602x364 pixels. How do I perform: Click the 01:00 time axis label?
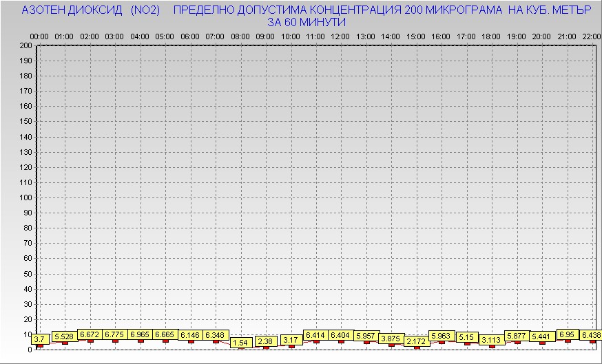pyautogui.click(x=64, y=36)
